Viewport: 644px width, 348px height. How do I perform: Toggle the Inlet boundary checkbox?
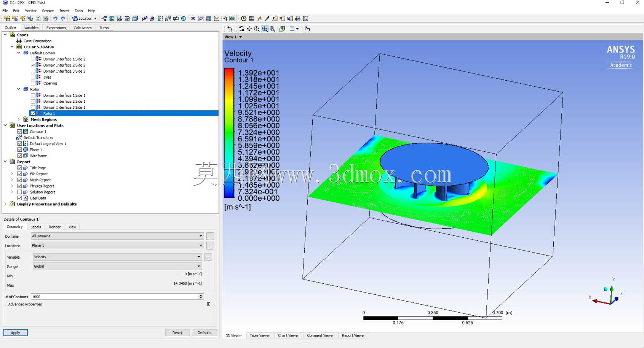pyautogui.click(x=33, y=77)
